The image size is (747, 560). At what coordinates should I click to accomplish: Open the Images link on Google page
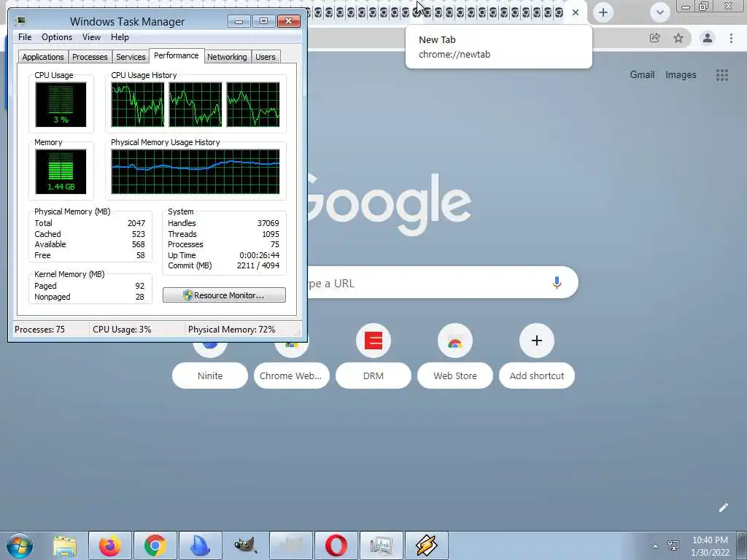click(x=681, y=75)
